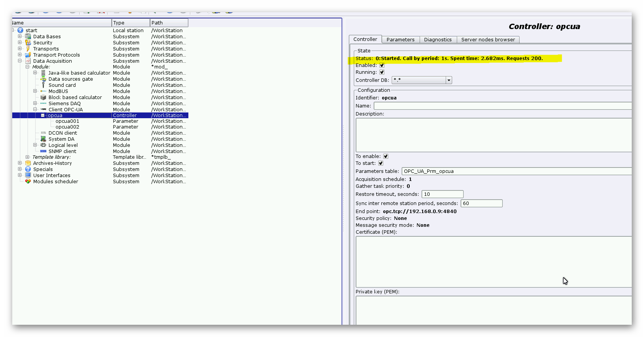Click the Modules scheduler icon
Screen dimensions: 644x337
(28, 182)
